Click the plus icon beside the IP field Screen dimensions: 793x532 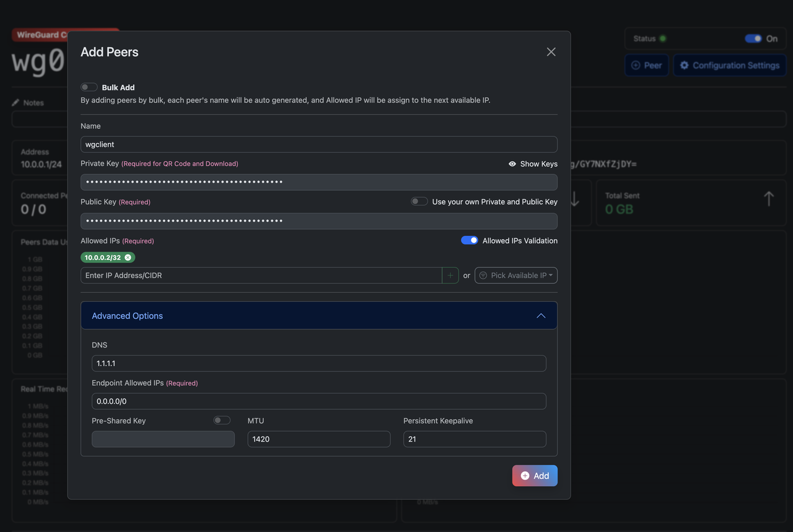pyautogui.click(x=450, y=275)
